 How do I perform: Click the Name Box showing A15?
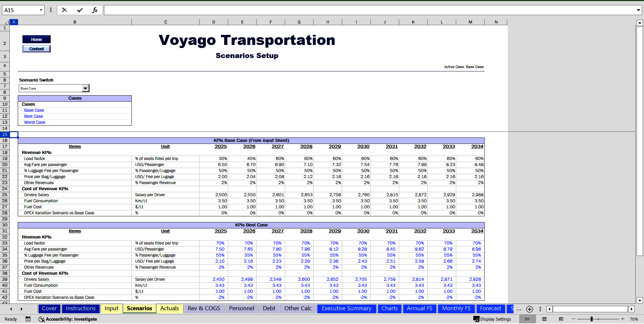point(20,10)
